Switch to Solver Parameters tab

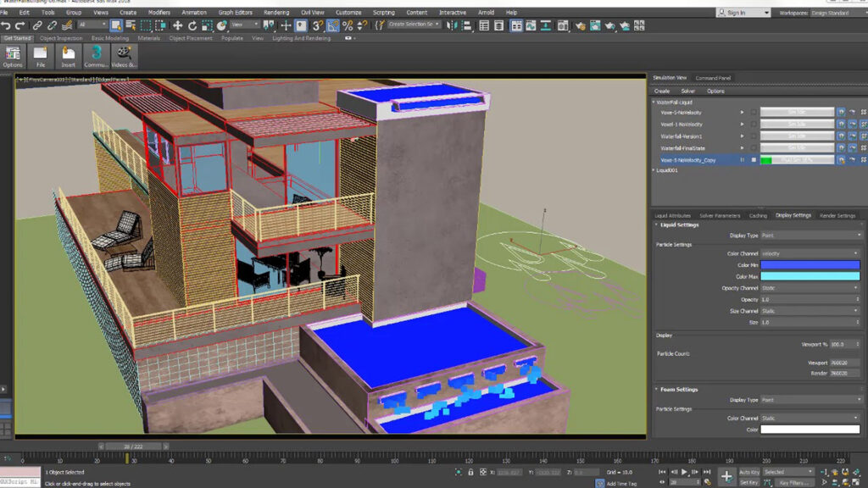pos(720,216)
